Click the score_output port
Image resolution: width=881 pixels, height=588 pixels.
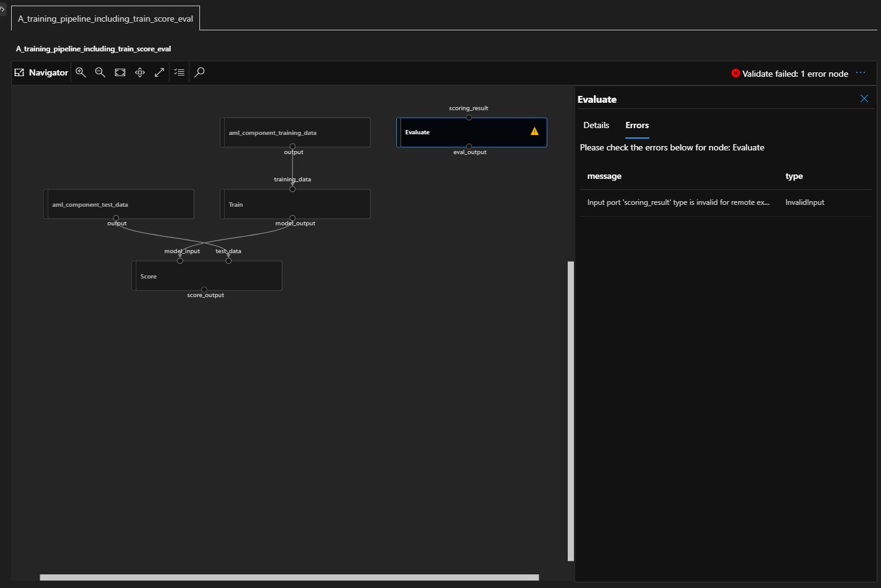[x=204, y=290]
